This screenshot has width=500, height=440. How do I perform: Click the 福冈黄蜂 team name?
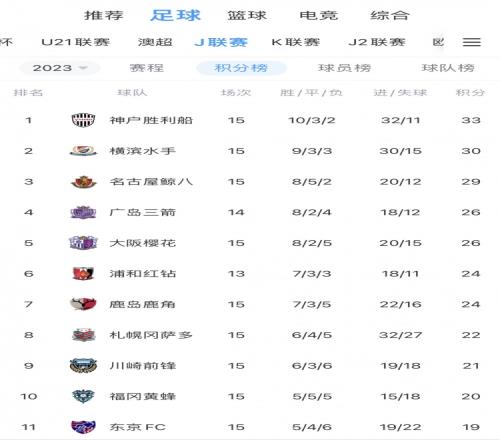click(x=143, y=396)
